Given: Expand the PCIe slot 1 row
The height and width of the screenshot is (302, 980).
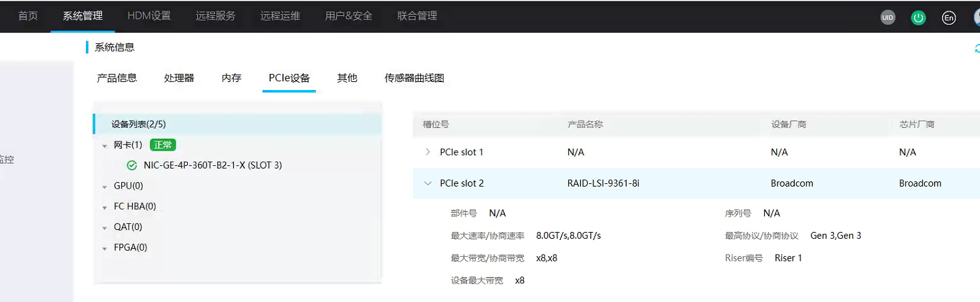Looking at the screenshot, I should [428, 152].
